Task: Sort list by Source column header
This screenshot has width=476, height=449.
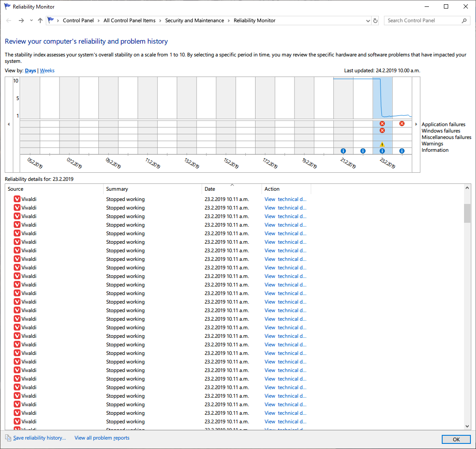Action: (54, 189)
